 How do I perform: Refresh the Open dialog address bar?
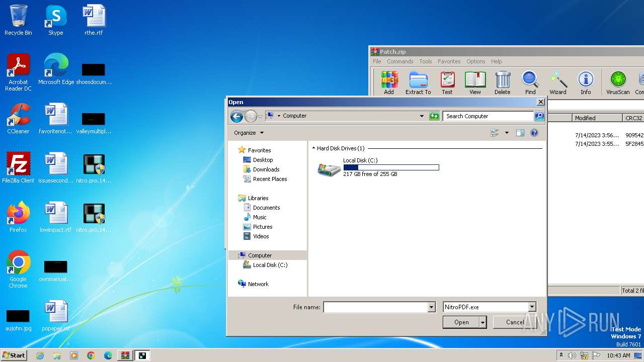point(434,116)
